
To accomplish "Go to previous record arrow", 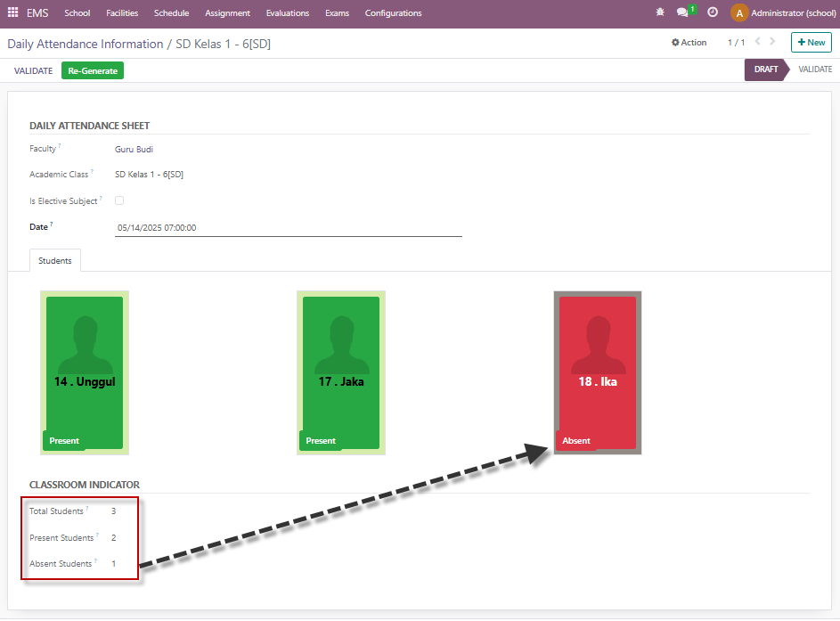I will pyautogui.click(x=757, y=41).
